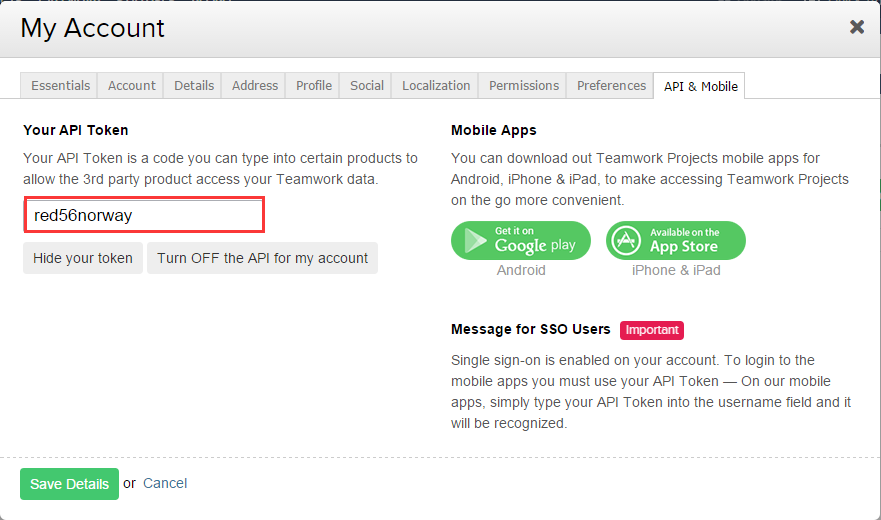Viewport: 881px width, 520px height.
Task: Hide your API token
Action: tap(83, 258)
